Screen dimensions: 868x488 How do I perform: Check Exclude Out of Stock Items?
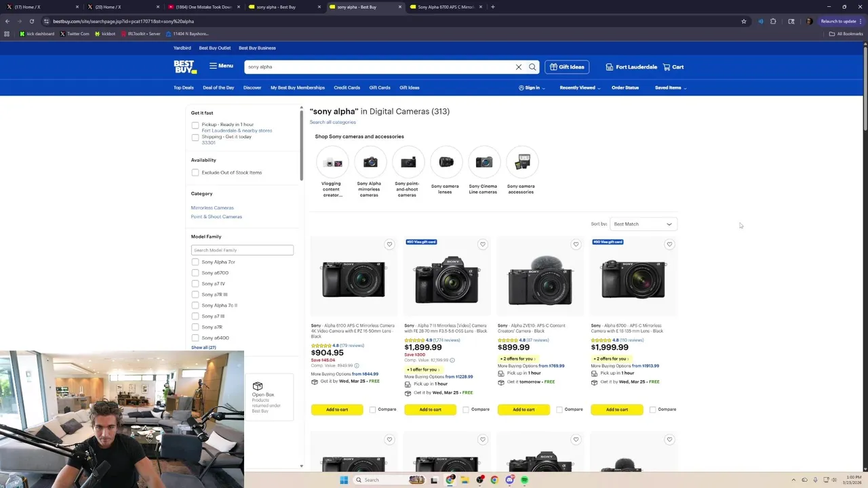(195, 173)
